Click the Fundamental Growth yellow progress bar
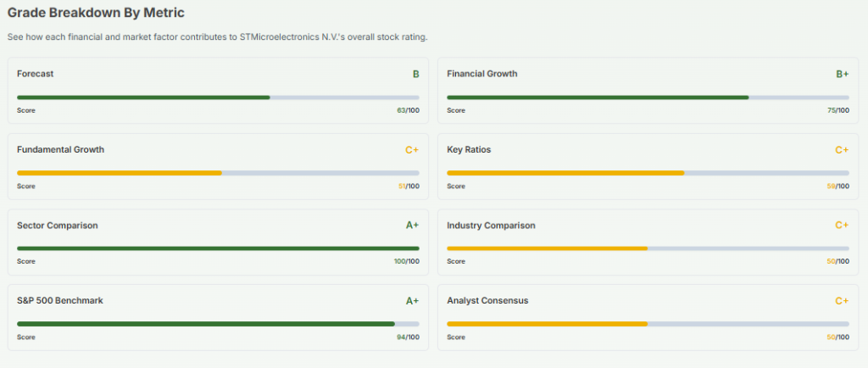 (218, 173)
